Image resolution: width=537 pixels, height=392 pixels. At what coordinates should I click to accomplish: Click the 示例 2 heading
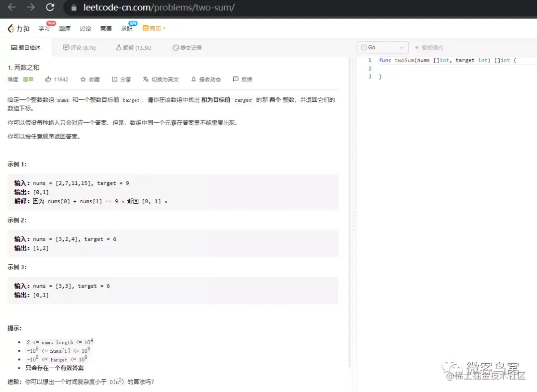(x=17, y=220)
